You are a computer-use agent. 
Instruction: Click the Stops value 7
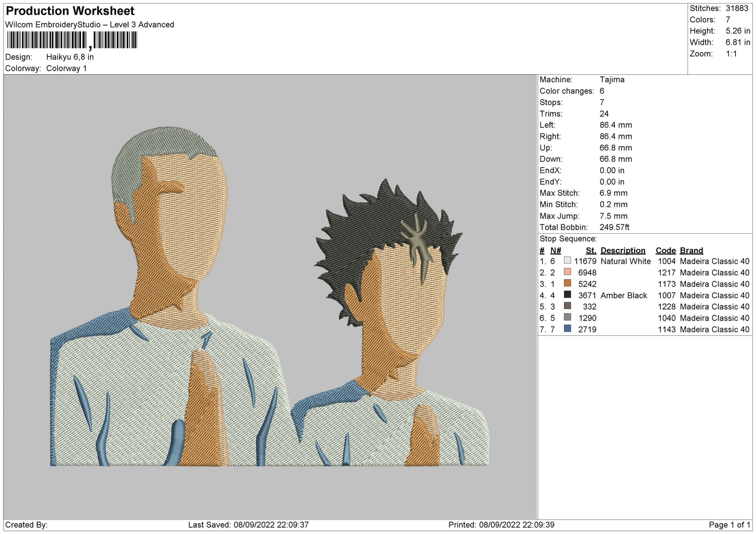602,103
